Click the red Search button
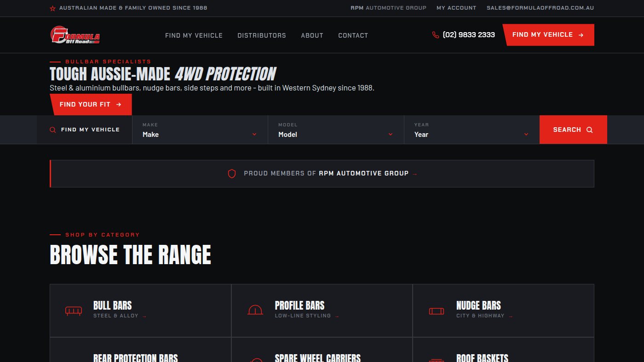This screenshot has width=644, height=362. (573, 130)
